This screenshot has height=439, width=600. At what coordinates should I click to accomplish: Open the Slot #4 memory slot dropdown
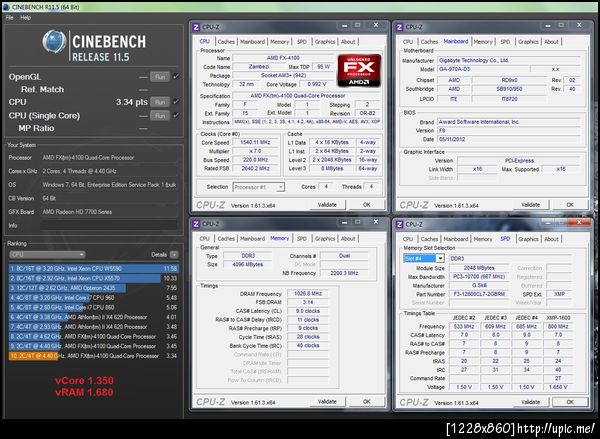[x=424, y=259]
